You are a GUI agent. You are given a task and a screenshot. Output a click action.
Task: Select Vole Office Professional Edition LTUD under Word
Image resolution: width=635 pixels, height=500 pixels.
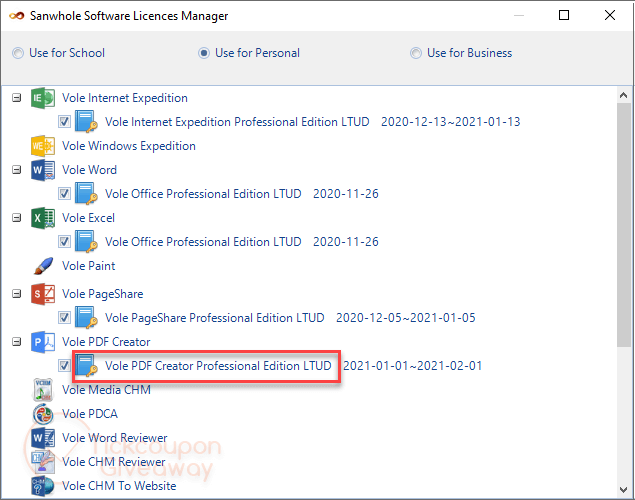tap(203, 194)
